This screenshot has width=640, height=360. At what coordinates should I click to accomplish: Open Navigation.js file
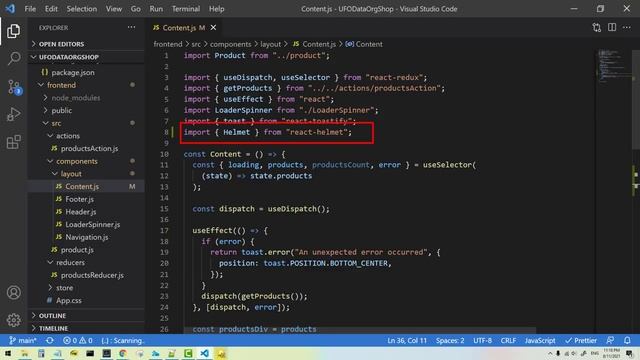pos(87,237)
